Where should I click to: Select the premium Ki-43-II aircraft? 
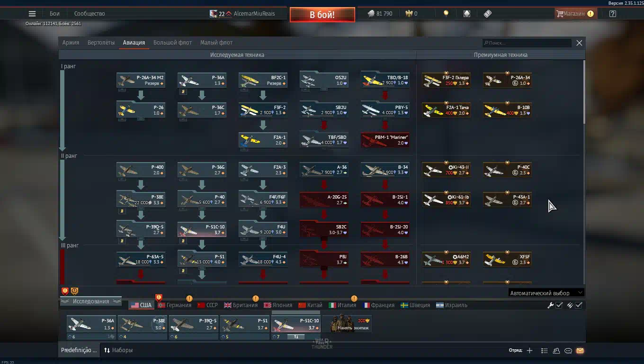pyautogui.click(x=446, y=170)
